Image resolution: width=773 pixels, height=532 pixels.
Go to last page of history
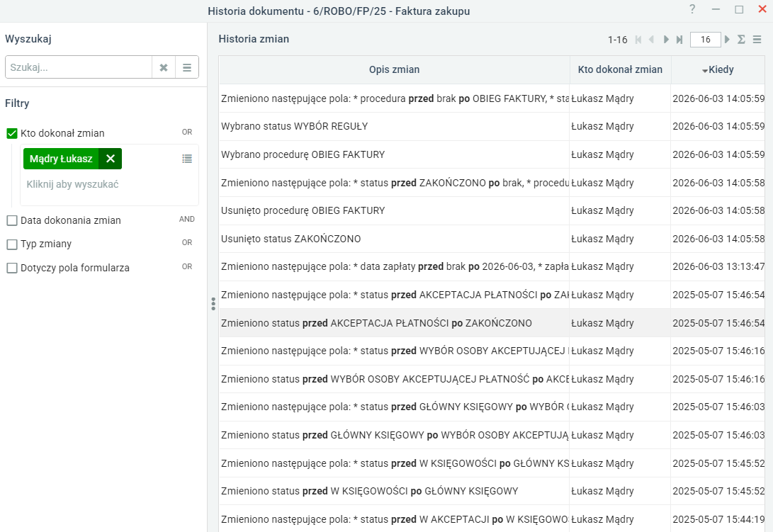[679, 40]
